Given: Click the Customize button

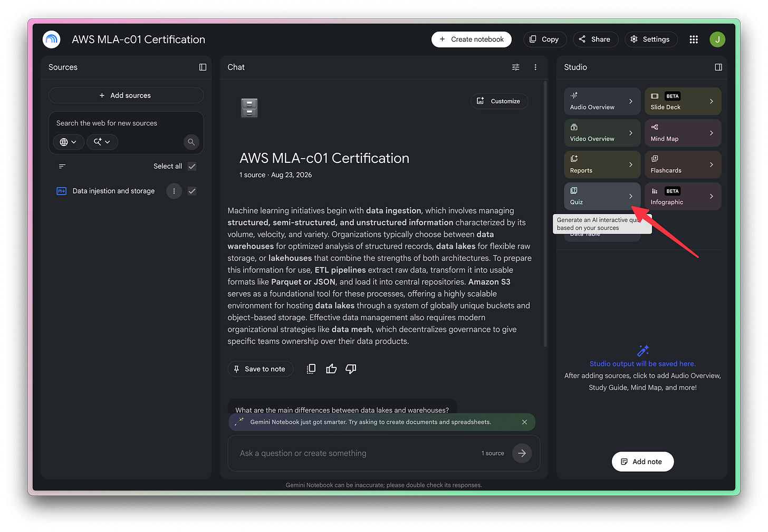Looking at the screenshot, I should [x=500, y=101].
